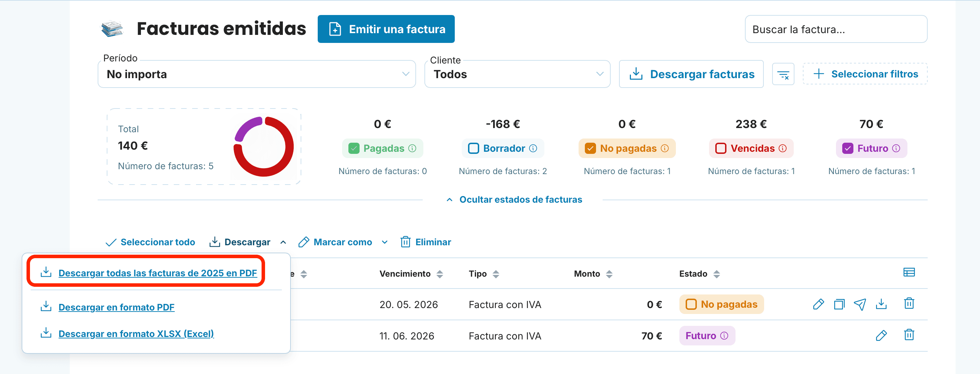The image size is (980, 374).
Task: Uncheck the Futuro status filter
Action: click(x=847, y=148)
